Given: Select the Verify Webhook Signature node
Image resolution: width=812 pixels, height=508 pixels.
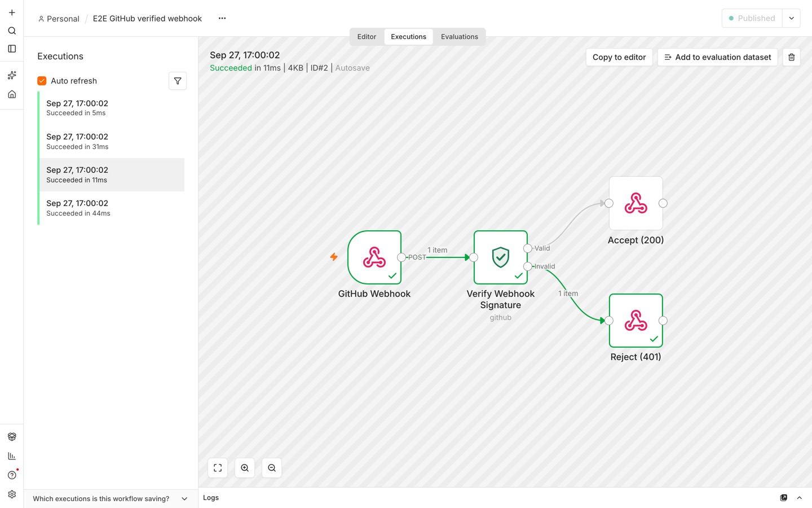Looking at the screenshot, I should (x=501, y=257).
